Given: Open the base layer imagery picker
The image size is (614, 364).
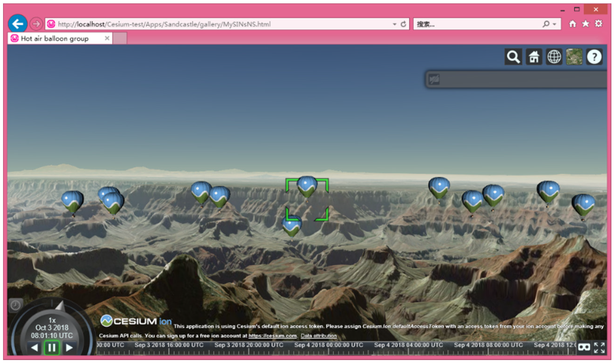Looking at the screenshot, I should pos(574,57).
